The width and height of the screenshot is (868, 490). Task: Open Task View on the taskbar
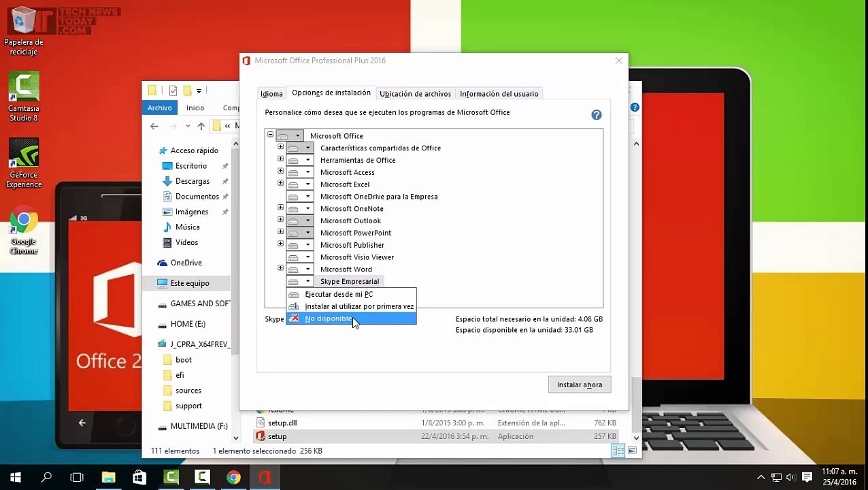point(77,477)
